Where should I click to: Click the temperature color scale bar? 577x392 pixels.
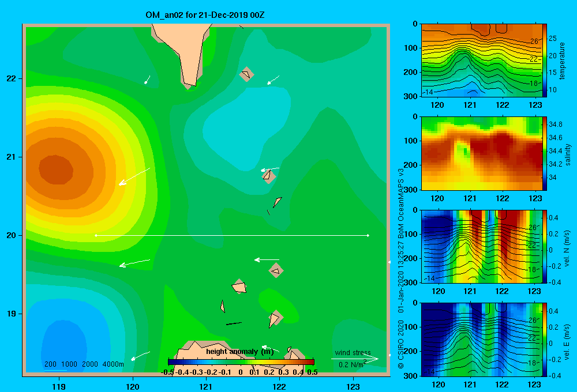coord(545,61)
